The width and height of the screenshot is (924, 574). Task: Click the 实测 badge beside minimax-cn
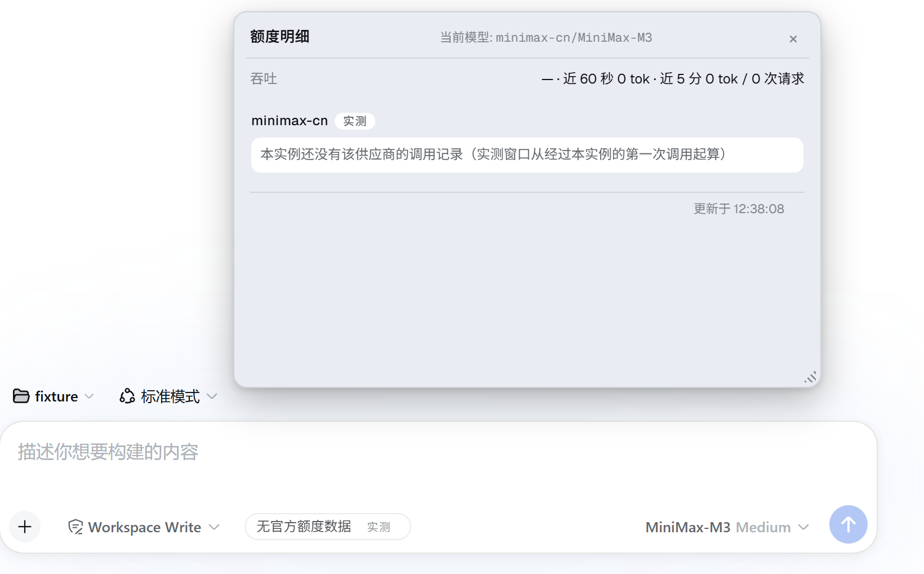click(355, 121)
